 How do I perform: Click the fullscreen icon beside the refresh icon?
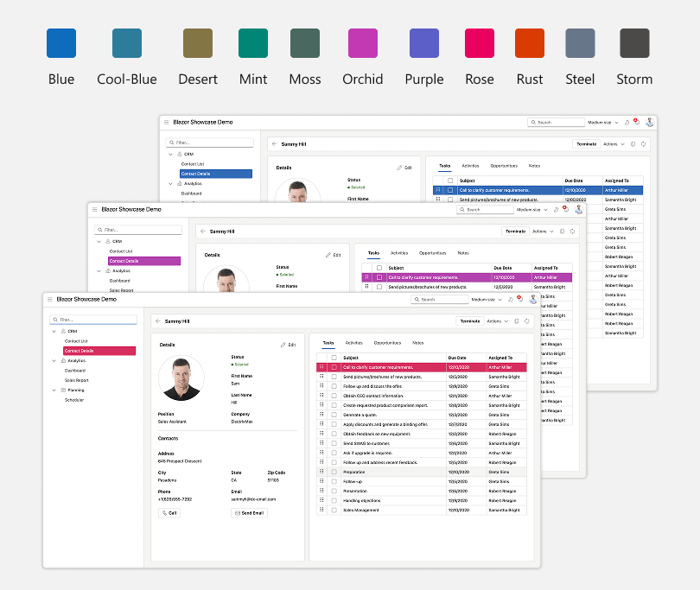pos(515,320)
